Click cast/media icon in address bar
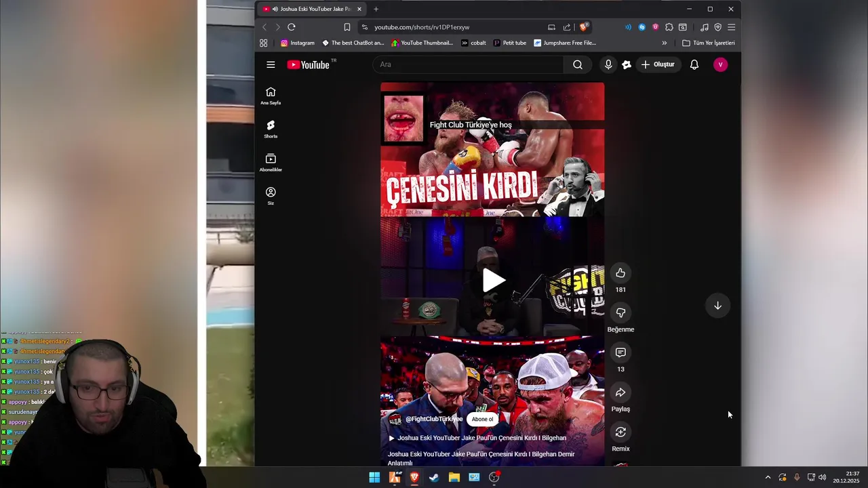This screenshot has width=868, height=488. 551,27
